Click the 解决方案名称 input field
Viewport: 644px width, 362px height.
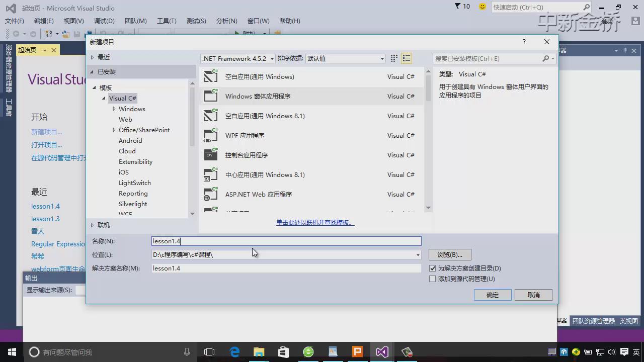(x=286, y=268)
